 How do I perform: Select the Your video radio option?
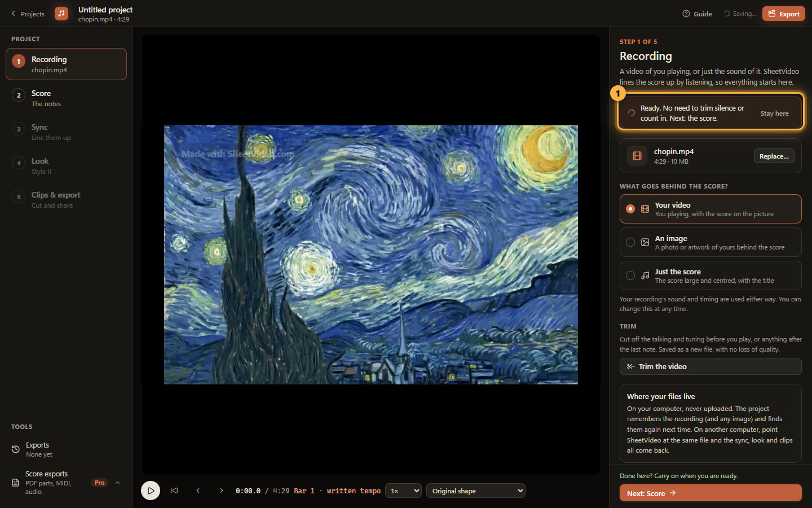(630, 209)
